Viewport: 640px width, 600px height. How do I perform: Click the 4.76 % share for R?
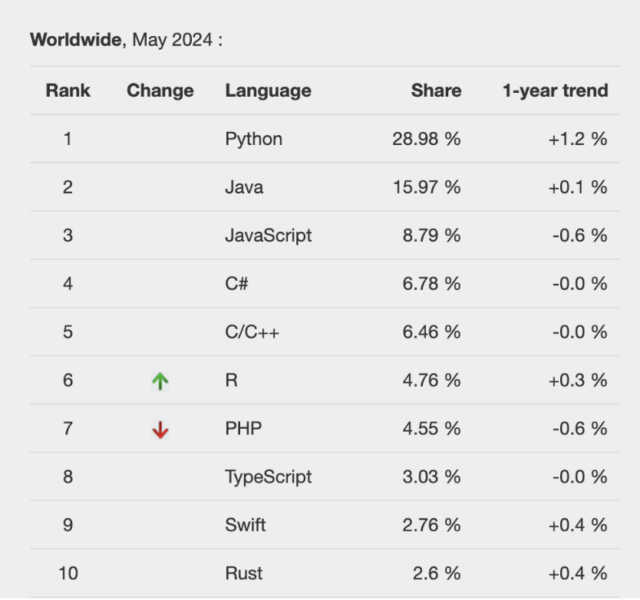(431, 380)
